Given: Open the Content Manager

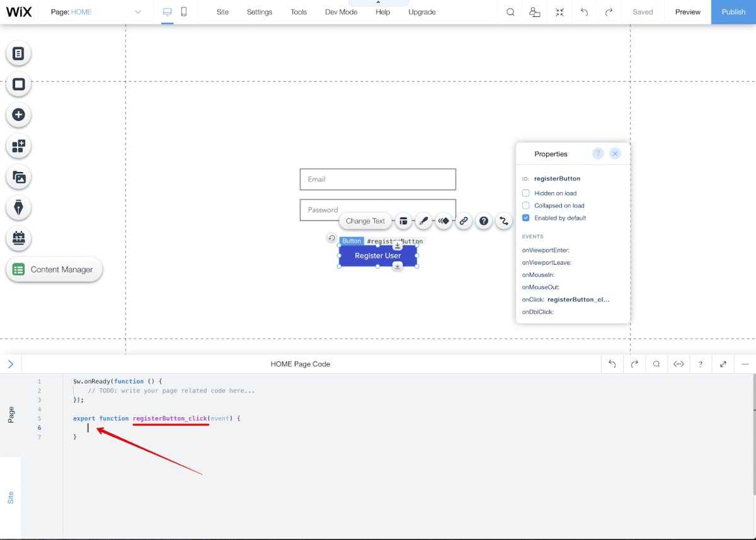Looking at the screenshot, I should 54,269.
